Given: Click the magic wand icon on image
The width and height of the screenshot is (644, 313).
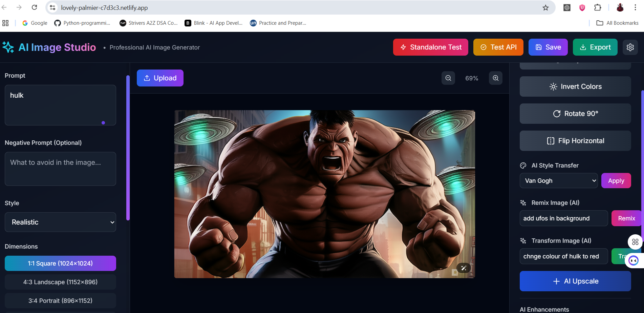Looking at the screenshot, I should [x=464, y=268].
